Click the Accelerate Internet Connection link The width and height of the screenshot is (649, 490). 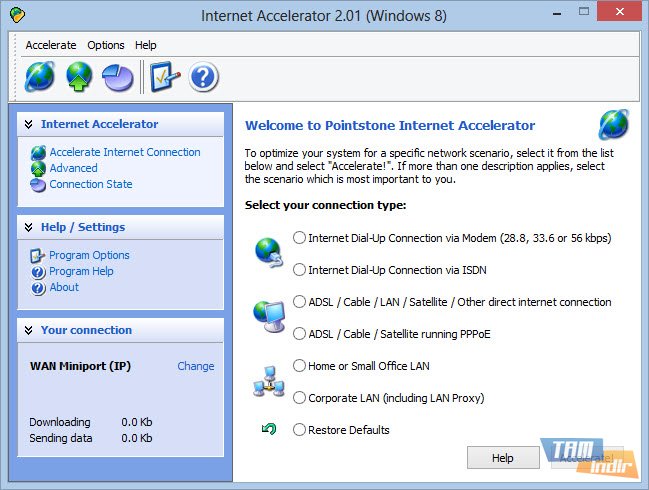tap(125, 152)
